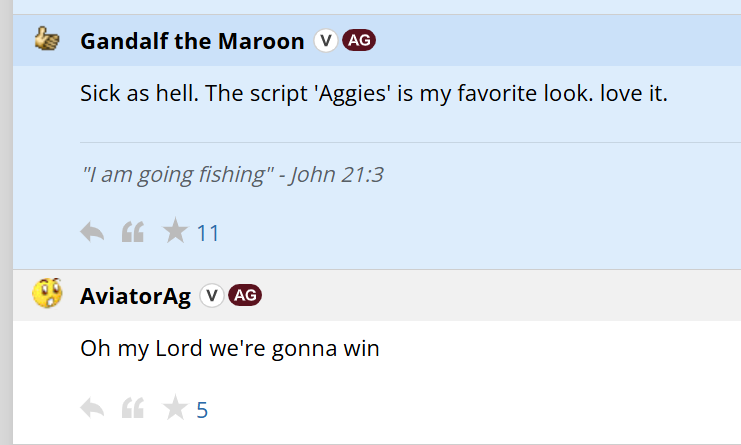Click the gray strip along the left page edge

click(6, 222)
